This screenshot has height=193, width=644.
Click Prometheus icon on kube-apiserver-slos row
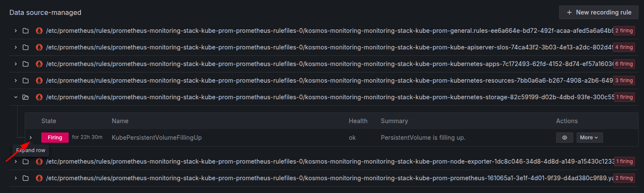[39, 47]
